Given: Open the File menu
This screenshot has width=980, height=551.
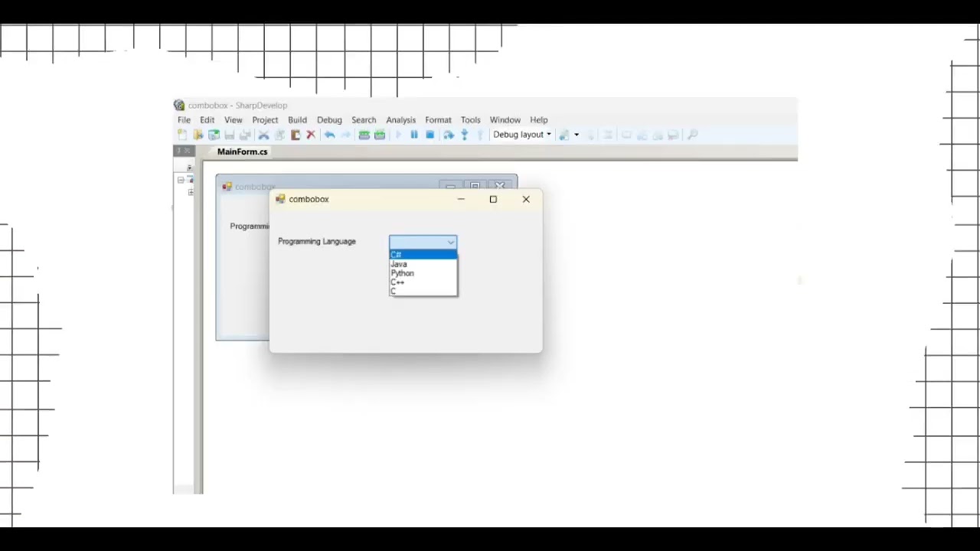Looking at the screenshot, I should [x=185, y=120].
